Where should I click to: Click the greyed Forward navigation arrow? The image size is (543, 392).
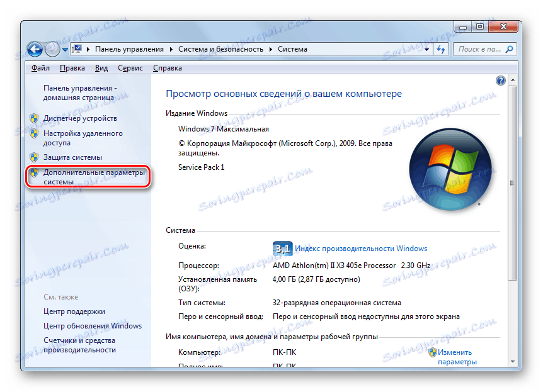[52, 49]
